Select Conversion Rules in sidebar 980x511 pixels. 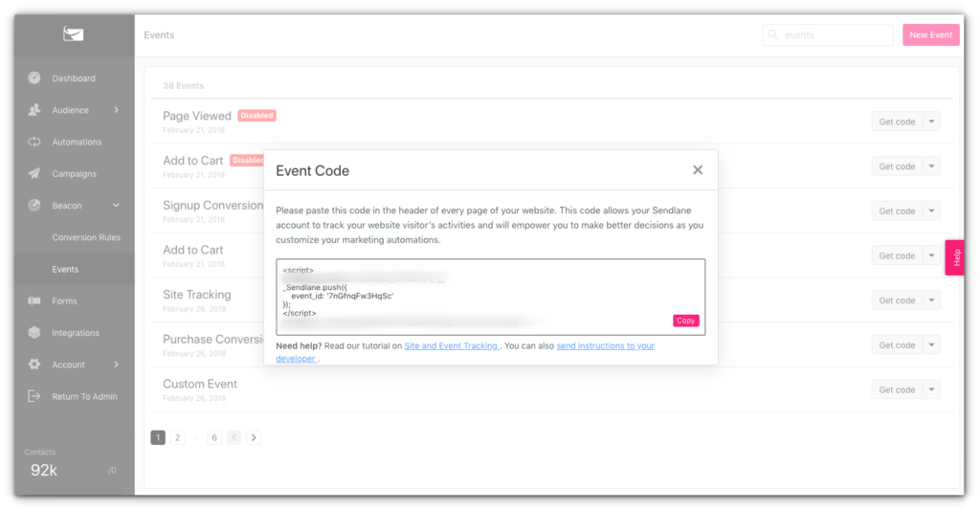pos(86,237)
